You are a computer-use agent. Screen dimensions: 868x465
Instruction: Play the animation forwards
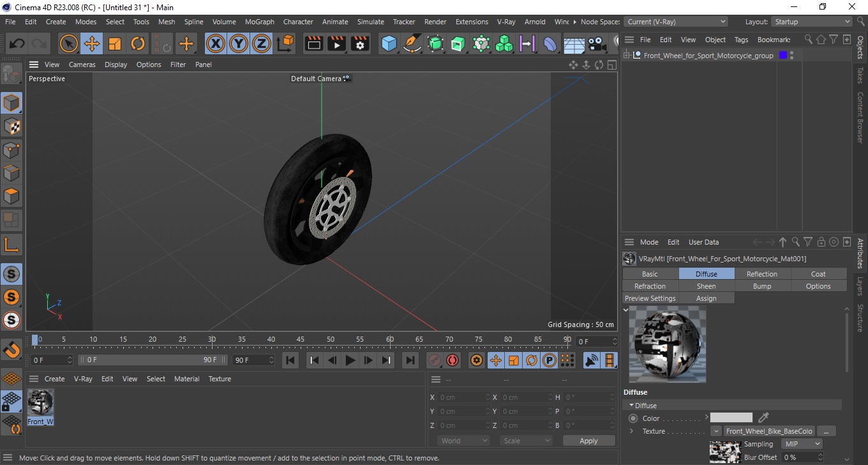350,360
